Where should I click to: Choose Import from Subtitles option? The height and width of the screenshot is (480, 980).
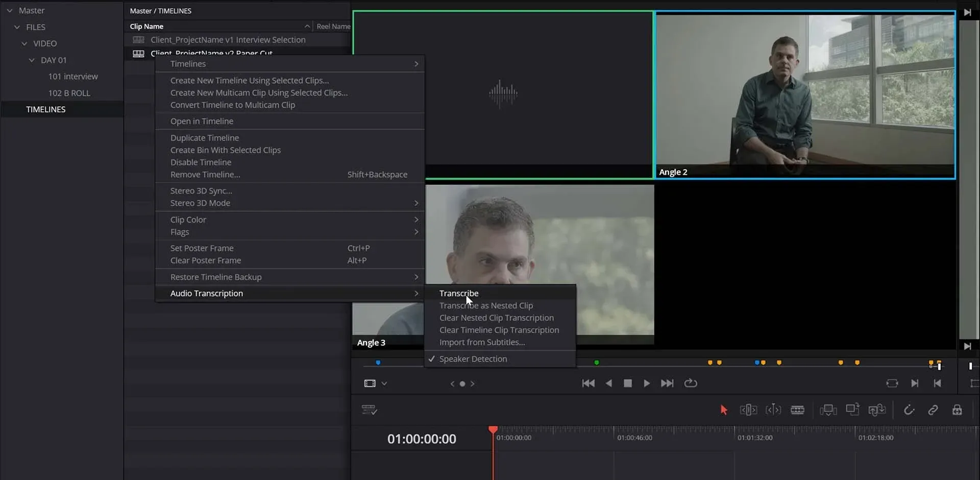click(500, 342)
